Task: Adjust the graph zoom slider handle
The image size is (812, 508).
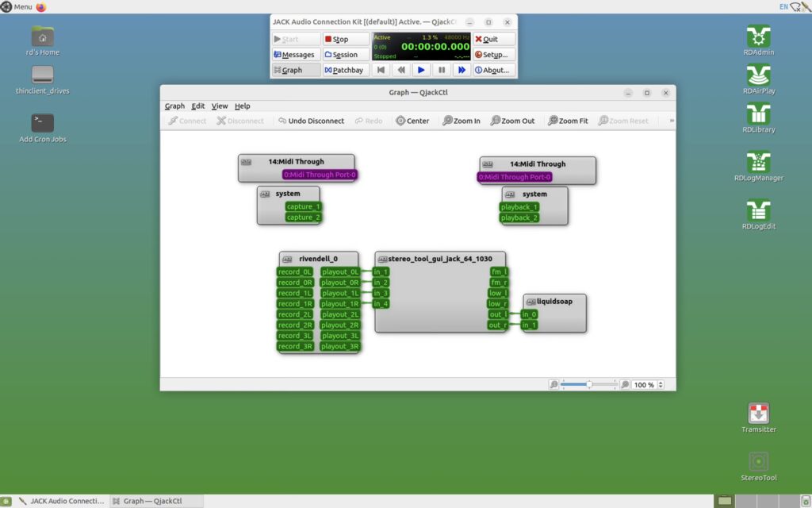Action: (589, 384)
